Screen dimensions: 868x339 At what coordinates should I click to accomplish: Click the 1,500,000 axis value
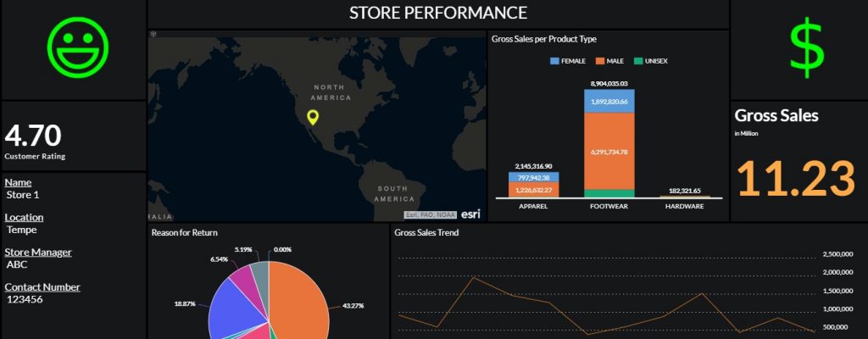pyautogui.click(x=838, y=291)
